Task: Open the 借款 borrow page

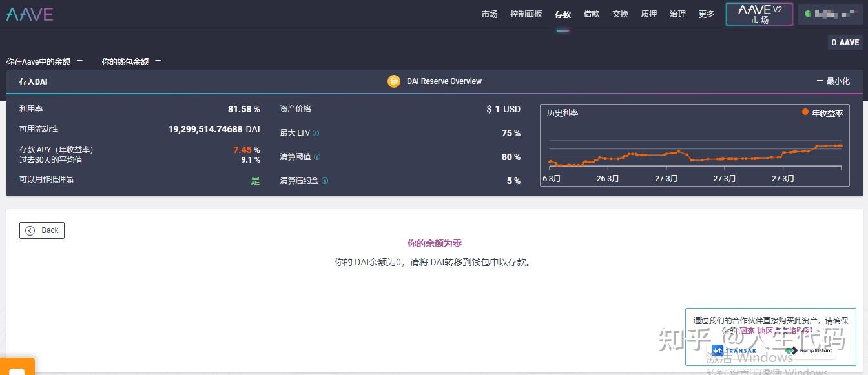Action: tap(592, 14)
